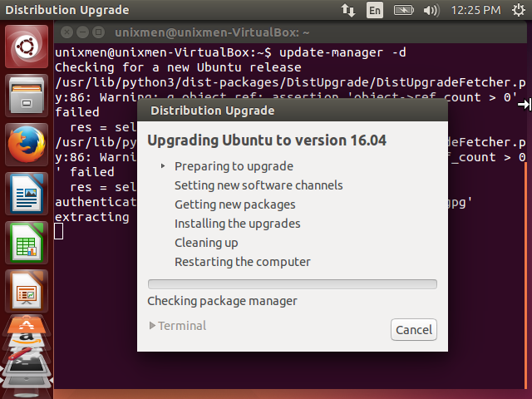The width and height of the screenshot is (532, 399).
Task: Close the terminal window
Action: coord(66,32)
